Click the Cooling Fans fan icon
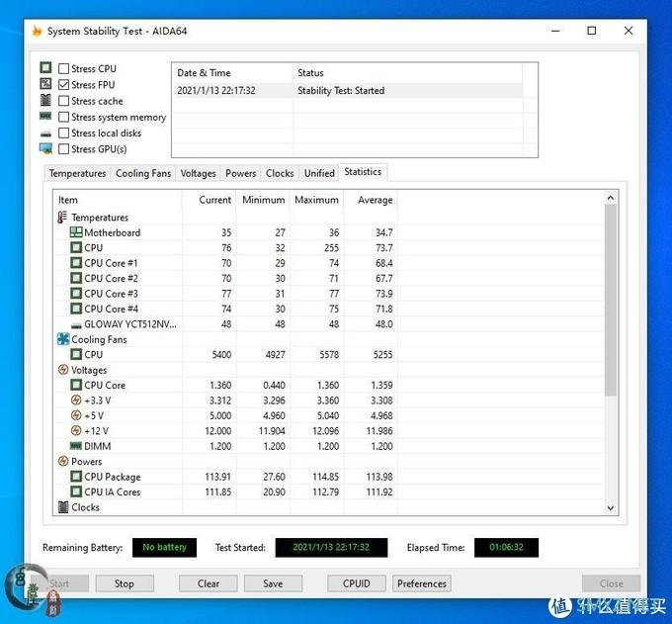The image size is (672, 624). pyautogui.click(x=63, y=339)
